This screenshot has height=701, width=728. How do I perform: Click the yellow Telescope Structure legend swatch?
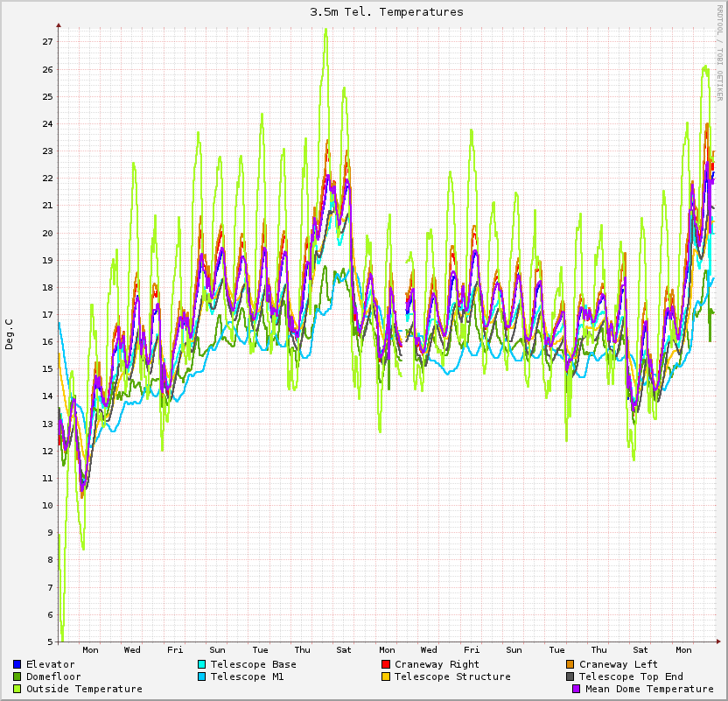click(x=386, y=676)
